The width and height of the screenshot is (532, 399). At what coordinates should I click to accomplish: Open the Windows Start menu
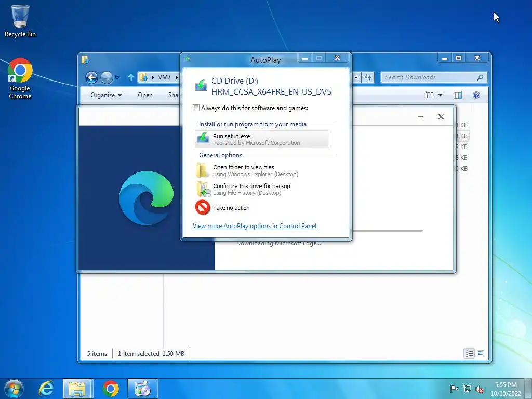pyautogui.click(x=14, y=389)
